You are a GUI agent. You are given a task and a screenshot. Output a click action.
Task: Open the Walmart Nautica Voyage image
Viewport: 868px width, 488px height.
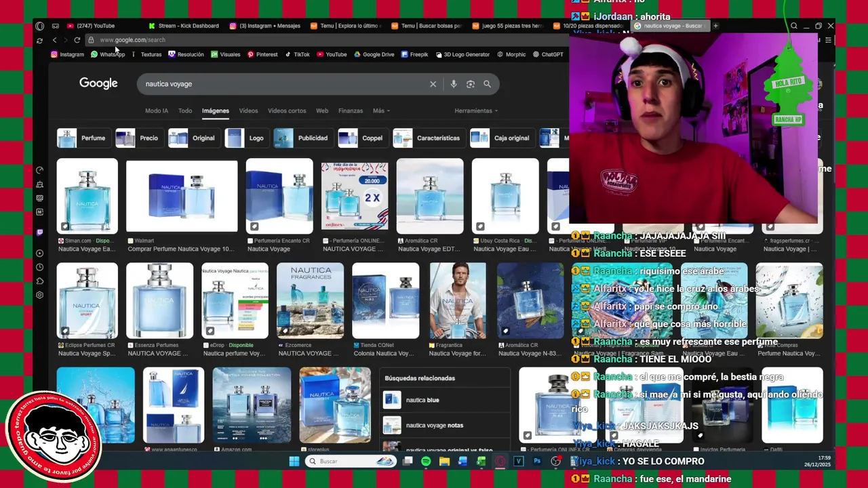182,197
